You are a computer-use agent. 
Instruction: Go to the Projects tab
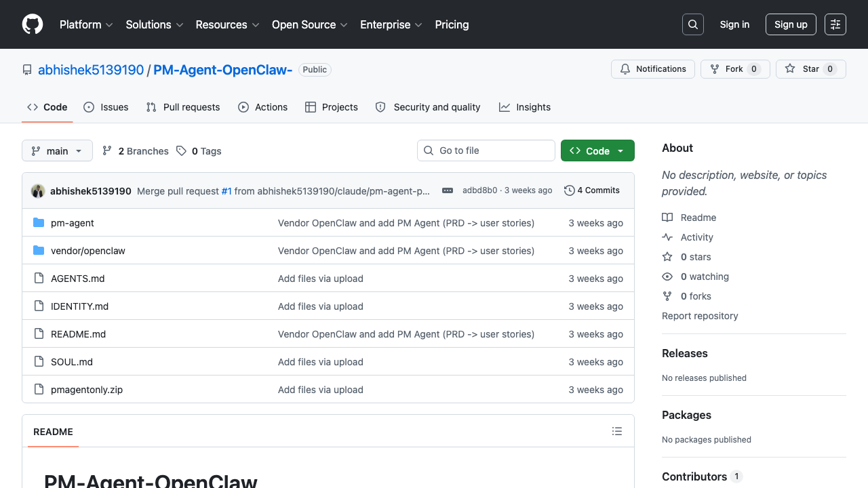pos(332,107)
